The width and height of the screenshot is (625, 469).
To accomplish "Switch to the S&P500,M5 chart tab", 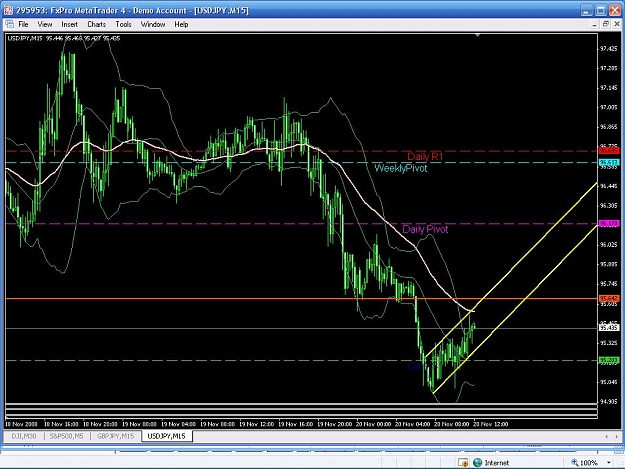I will pyautogui.click(x=66, y=436).
